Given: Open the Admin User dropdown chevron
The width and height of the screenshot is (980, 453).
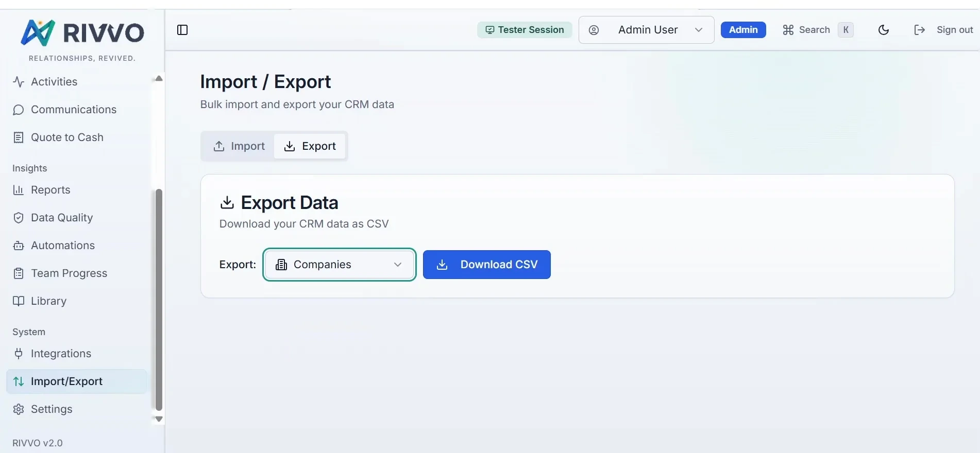Looking at the screenshot, I should 699,30.
